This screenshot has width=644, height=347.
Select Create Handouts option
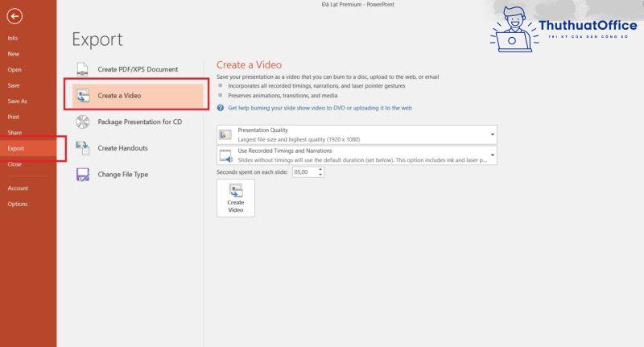coord(138,148)
